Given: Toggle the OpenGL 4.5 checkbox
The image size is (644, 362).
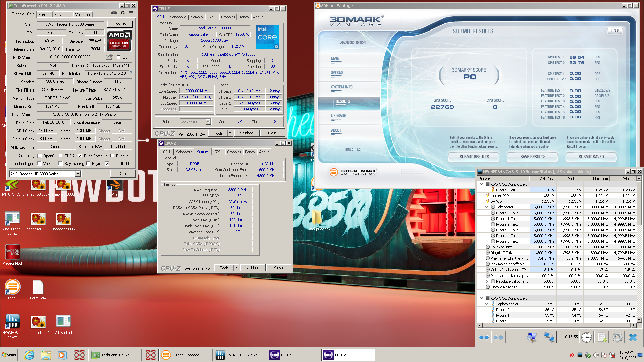Looking at the screenshot, I should [x=107, y=164].
